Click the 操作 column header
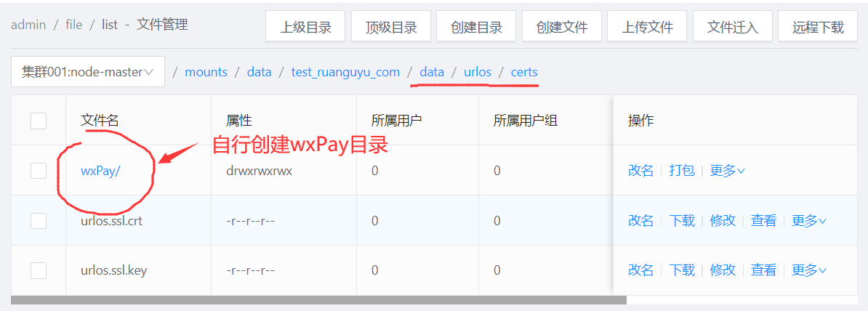This screenshot has width=868, height=311. coord(640,121)
